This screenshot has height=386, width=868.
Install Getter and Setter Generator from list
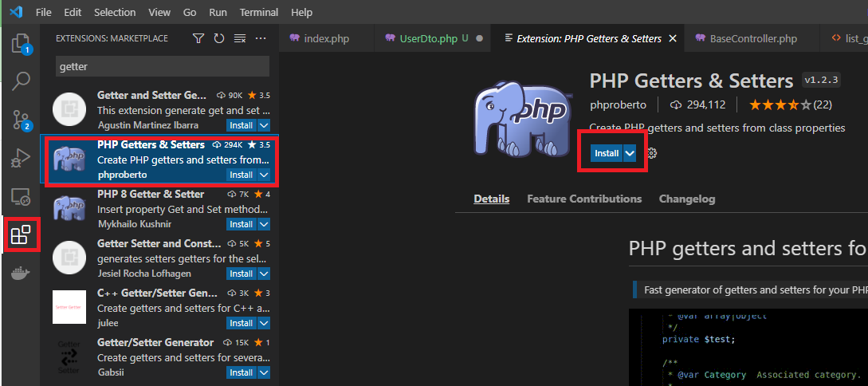pyautogui.click(x=242, y=126)
